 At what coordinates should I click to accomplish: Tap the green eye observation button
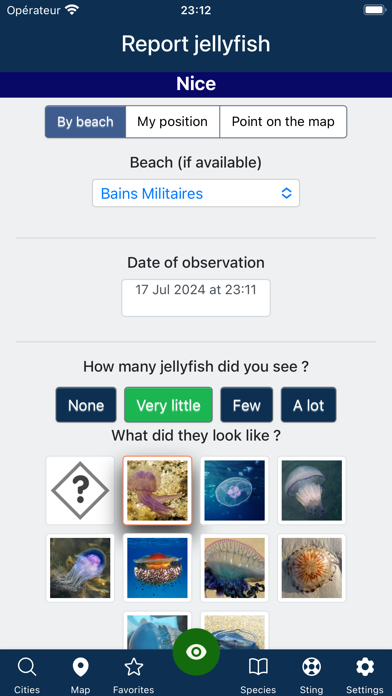point(196,652)
